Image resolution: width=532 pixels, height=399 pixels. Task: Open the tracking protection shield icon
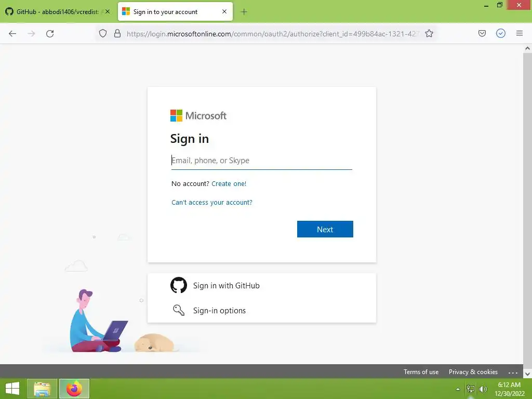point(103,33)
